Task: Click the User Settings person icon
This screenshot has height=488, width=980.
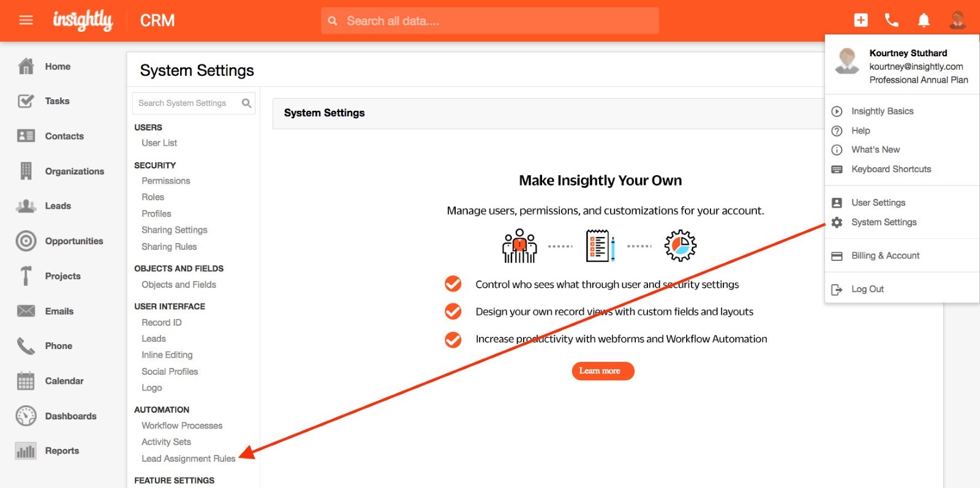Action: (x=837, y=203)
